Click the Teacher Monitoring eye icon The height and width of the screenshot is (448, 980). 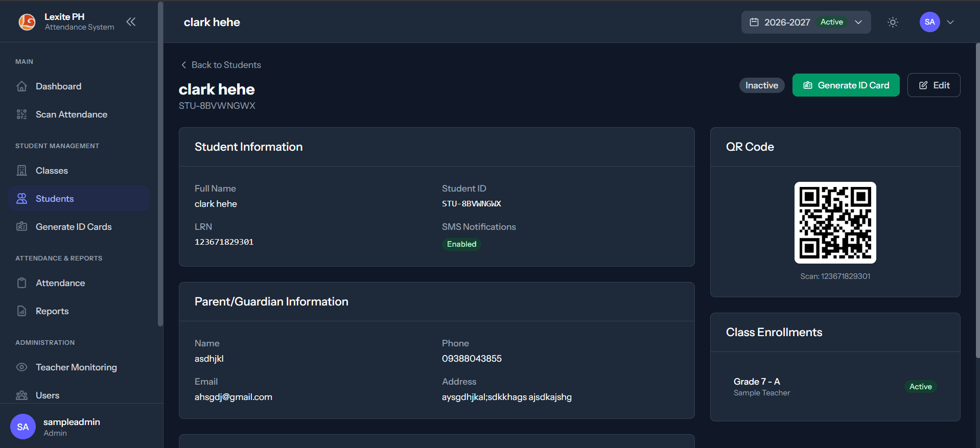pyautogui.click(x=21, y=367)
